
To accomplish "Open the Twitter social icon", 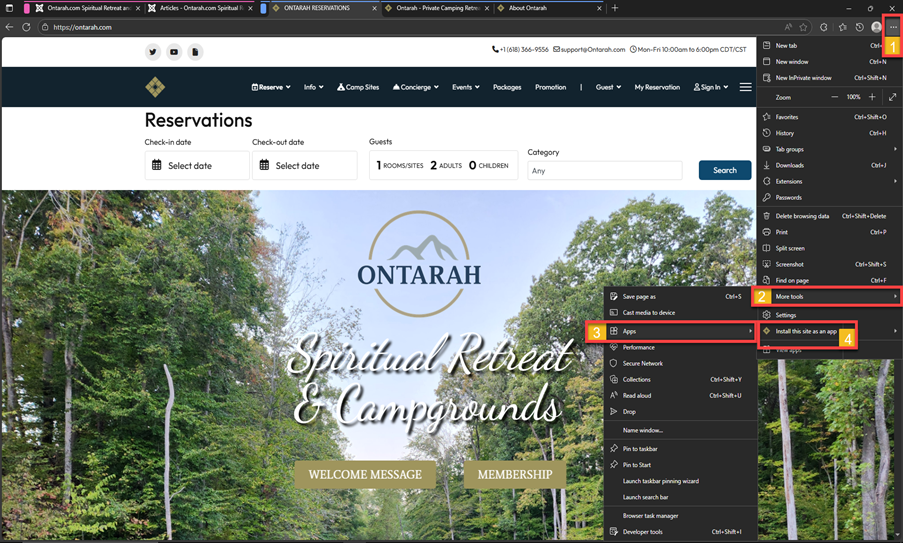I will click(153, 52).
